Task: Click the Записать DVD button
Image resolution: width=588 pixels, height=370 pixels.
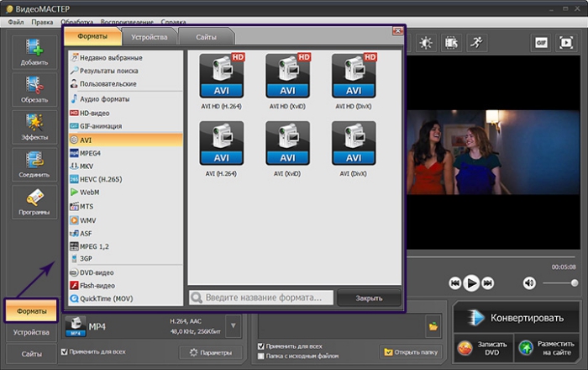Action: 483,348
